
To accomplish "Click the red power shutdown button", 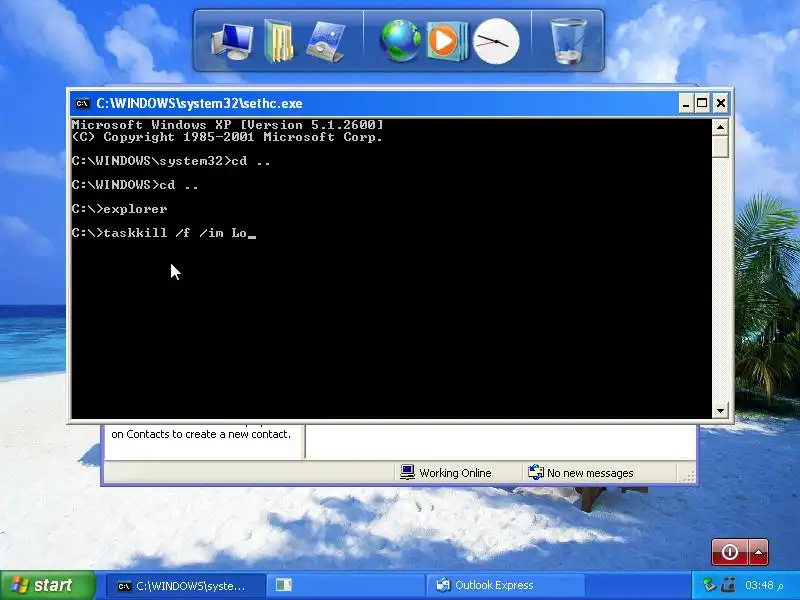I will [730, 552].
